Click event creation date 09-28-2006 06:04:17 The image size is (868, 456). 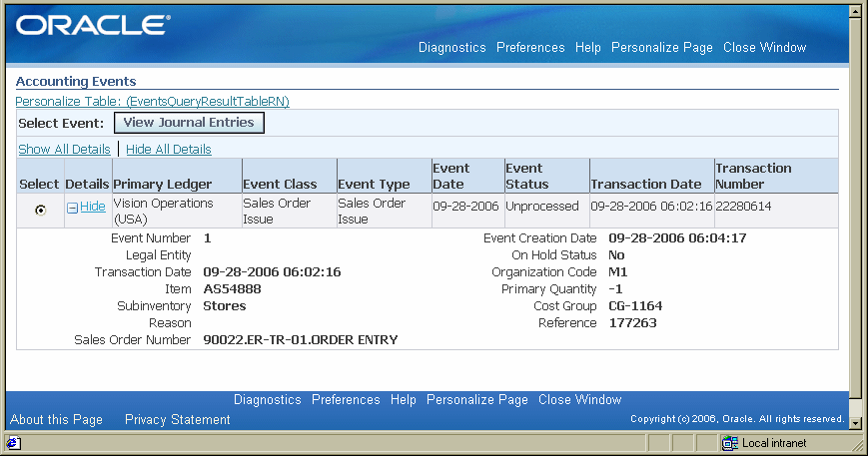pyautogui.click(x=677, y=238)
